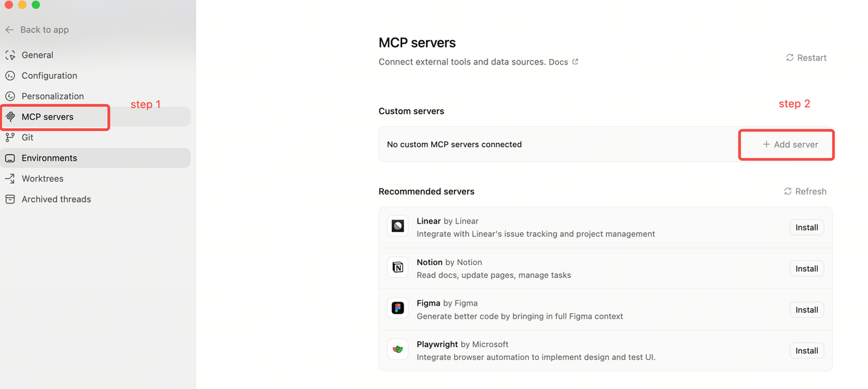Click the Archived threads box icon
Image resolution: width=868 pixels, height=389 pixels.
click(x=10, y=199)
